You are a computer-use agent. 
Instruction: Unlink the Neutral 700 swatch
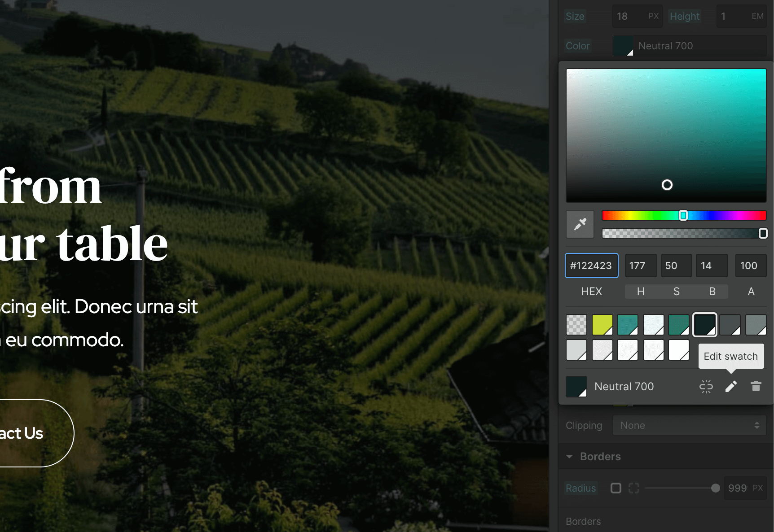pyautogui.click(x=706, y=386)
